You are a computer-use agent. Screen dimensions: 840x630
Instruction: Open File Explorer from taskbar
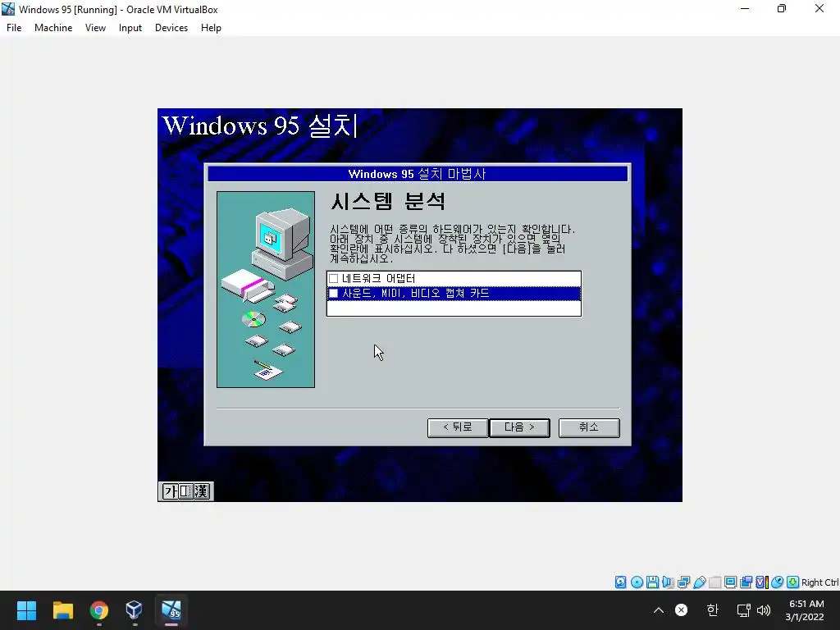[x=62, y=610]
